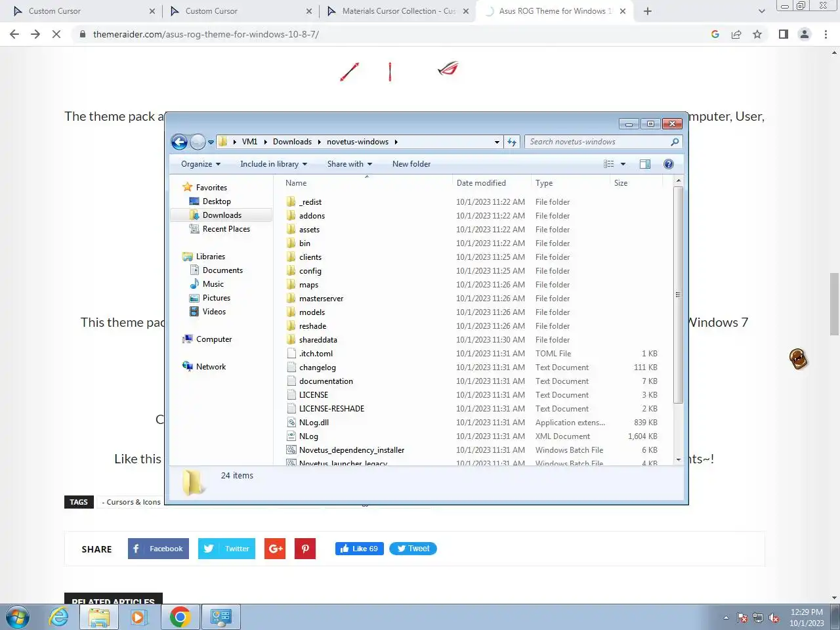The height and width of the screenshot is (630, 840).
Task: Select the .itch.toml file icon
Action: point(291,354)
